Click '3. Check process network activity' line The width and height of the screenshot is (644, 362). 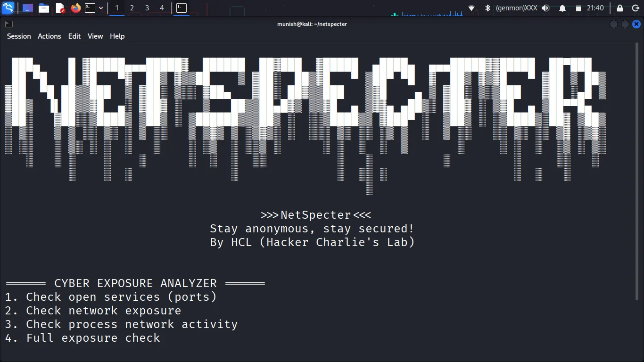pyautogui.click(x=121, y=324)
